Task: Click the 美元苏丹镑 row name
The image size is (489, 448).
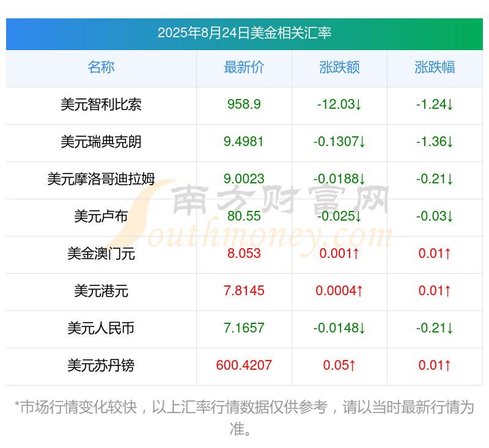Action: [101, 365]
